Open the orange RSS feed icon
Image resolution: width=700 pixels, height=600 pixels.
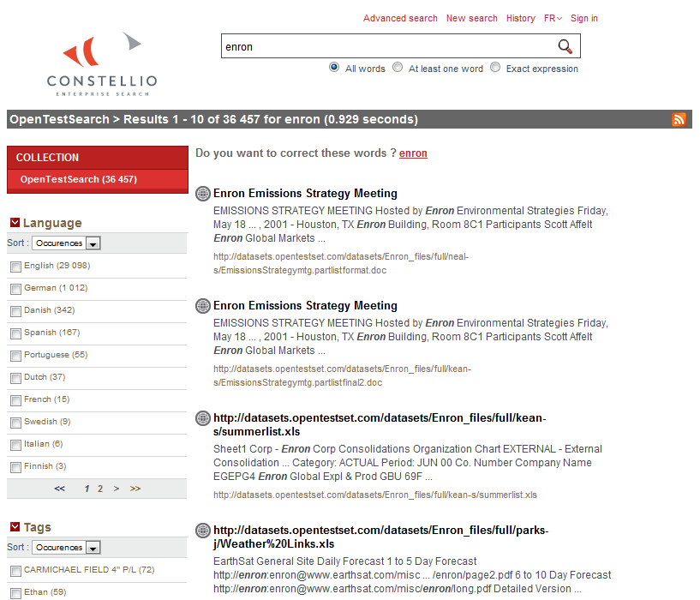coord(679,119)
